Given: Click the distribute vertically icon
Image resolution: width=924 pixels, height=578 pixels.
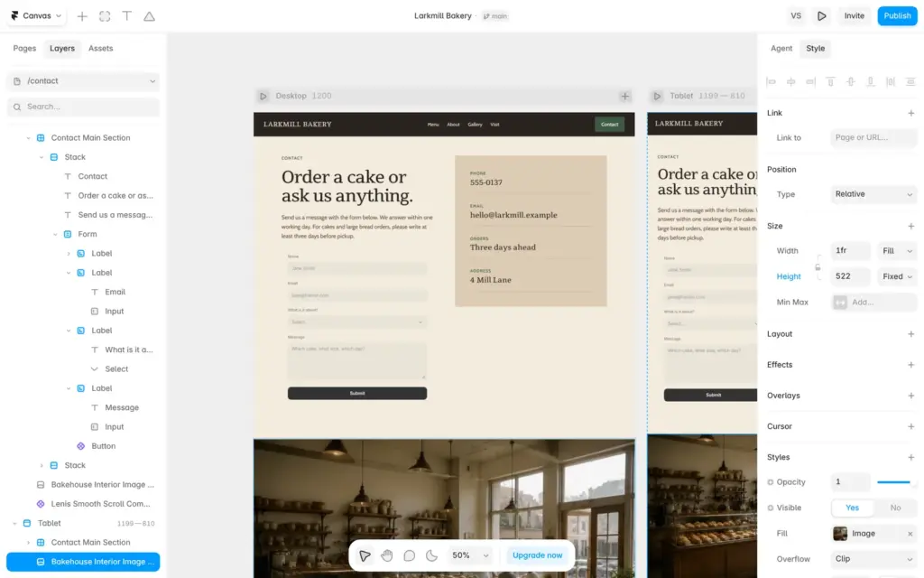Looking at the screenshot, I should (910, 82).
